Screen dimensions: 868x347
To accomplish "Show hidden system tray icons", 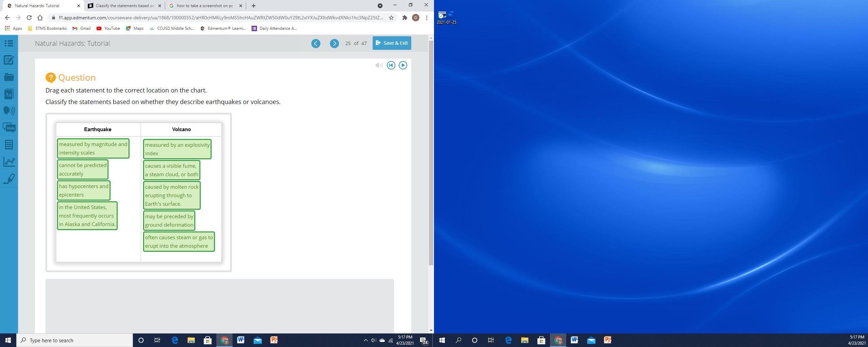I will coord(366,340).
